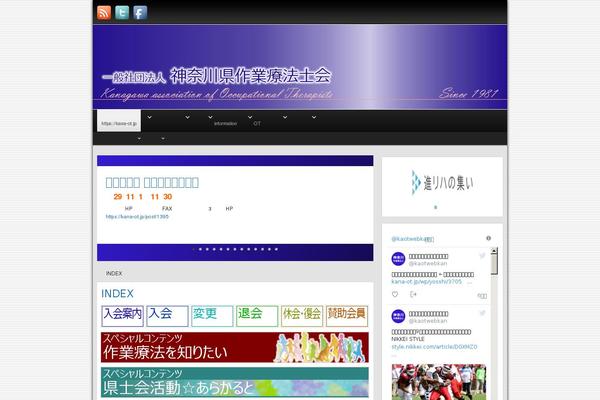
Task: Click first tweet's kaotwebkan avatar
Action: [398, 259]
